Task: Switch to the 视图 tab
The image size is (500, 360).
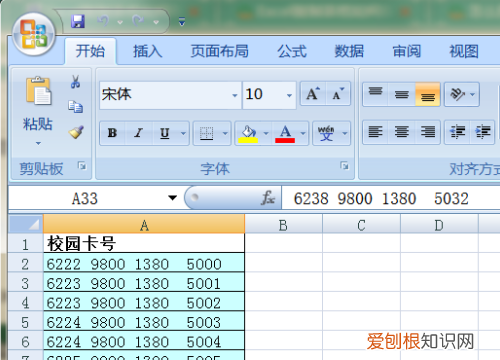Action: click(x=464, y=51)
